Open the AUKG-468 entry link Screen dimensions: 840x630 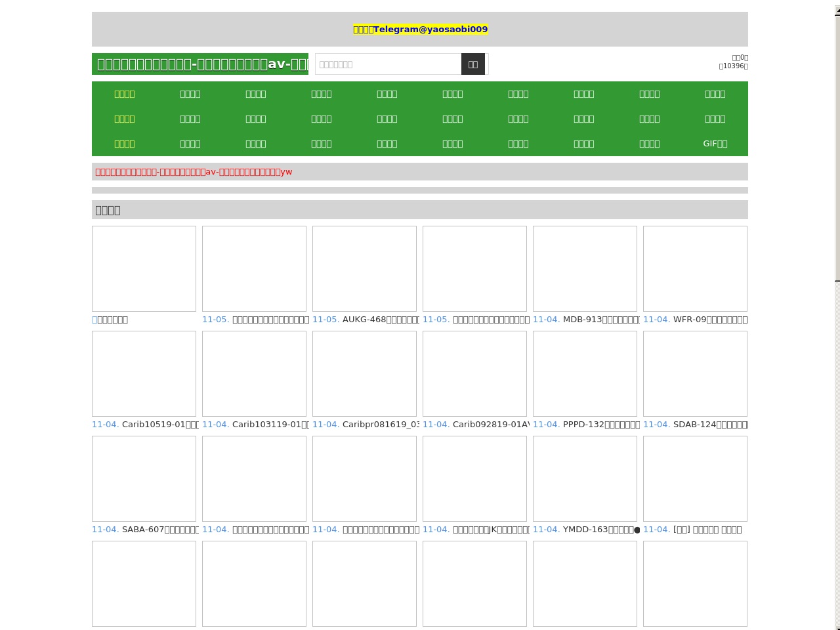tap(381, 320)
